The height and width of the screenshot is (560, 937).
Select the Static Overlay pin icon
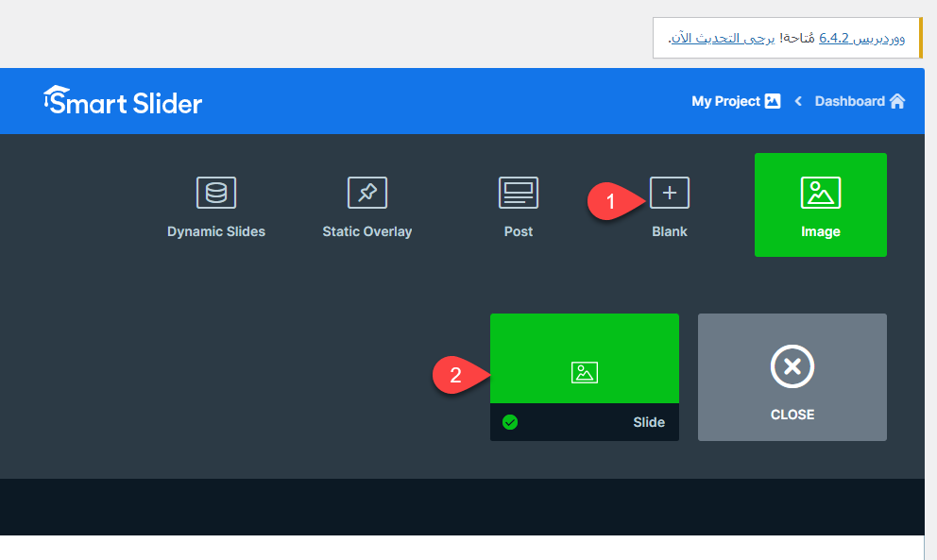(x=367, y=193)
